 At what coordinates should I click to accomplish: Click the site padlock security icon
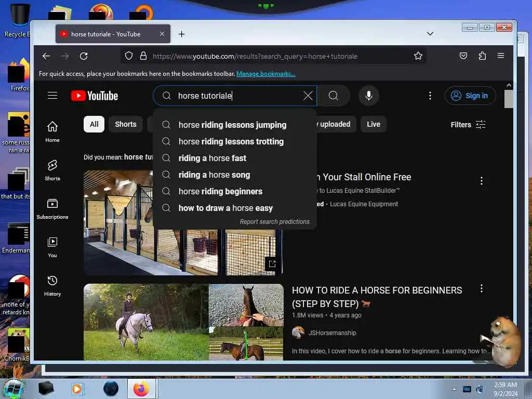(143, 56)
